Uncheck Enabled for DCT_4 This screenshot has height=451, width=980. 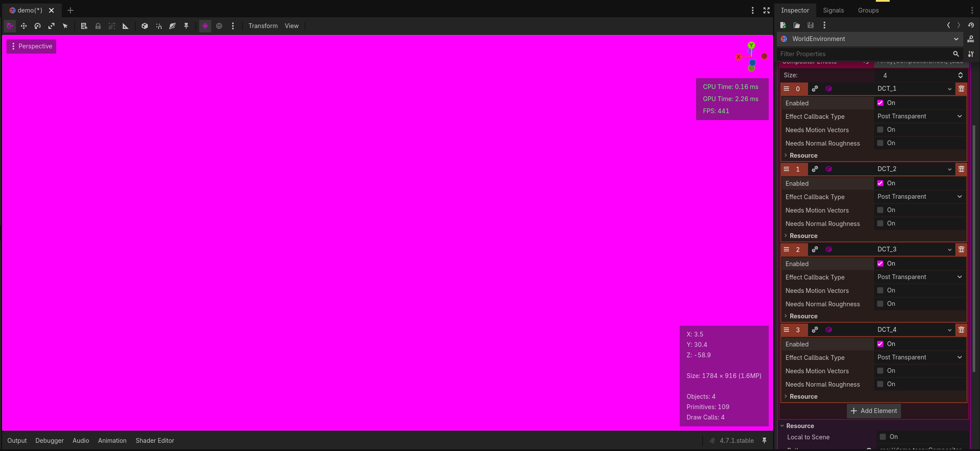click(x=880, y=344)
